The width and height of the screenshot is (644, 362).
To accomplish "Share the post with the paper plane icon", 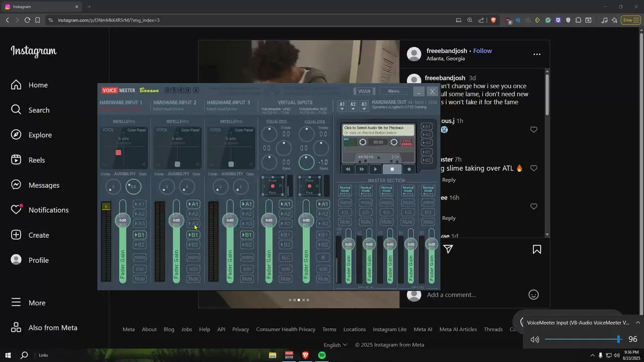I will point(448,249).
